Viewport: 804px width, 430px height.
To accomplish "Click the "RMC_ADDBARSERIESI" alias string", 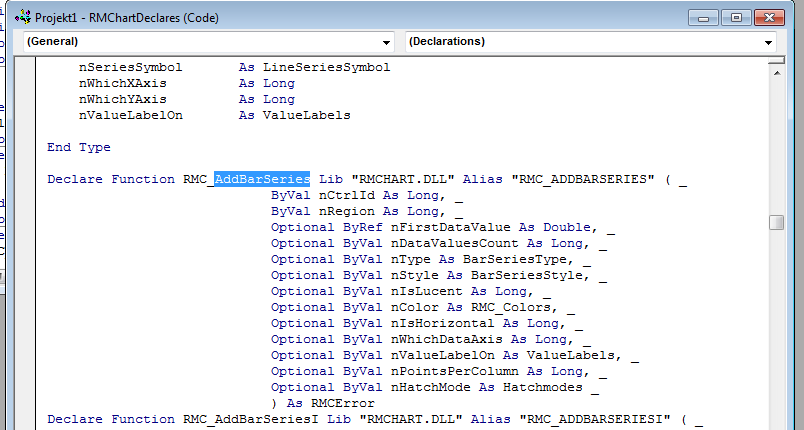I will [595, 419].
